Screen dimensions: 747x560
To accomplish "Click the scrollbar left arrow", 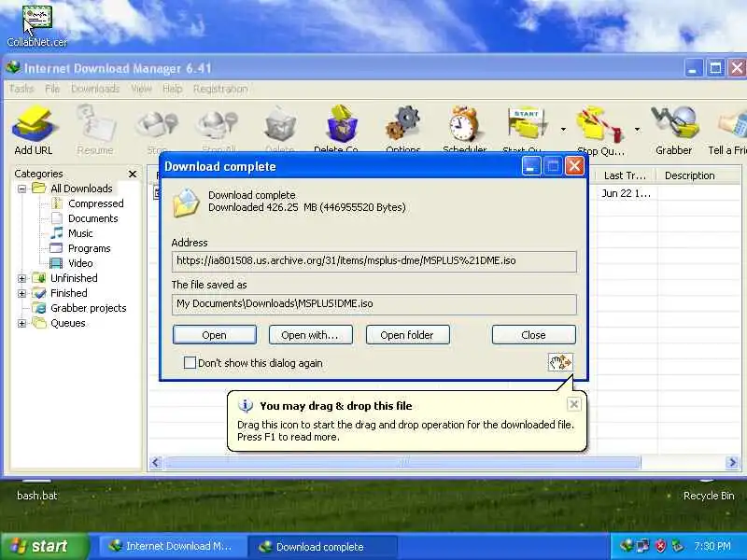I will point(156,462).
